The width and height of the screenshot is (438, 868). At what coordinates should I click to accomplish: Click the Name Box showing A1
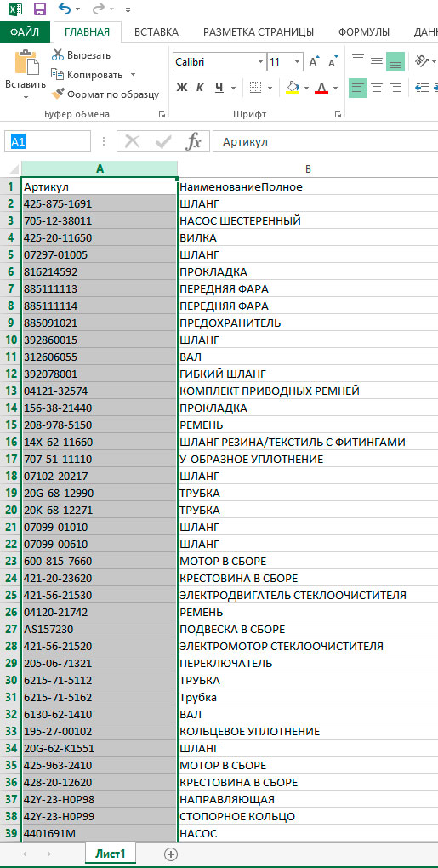tap(48, 142)
